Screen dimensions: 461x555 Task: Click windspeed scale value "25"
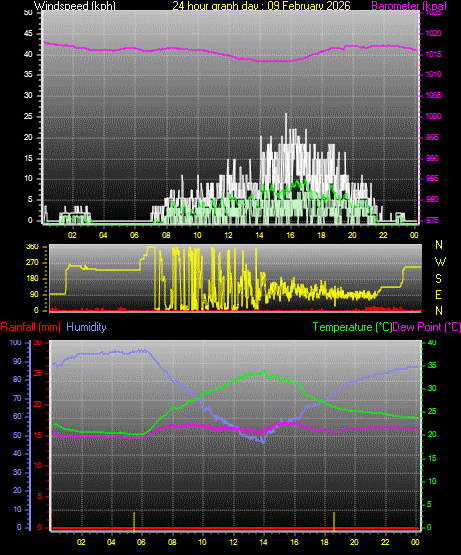[x=28, y=116]
